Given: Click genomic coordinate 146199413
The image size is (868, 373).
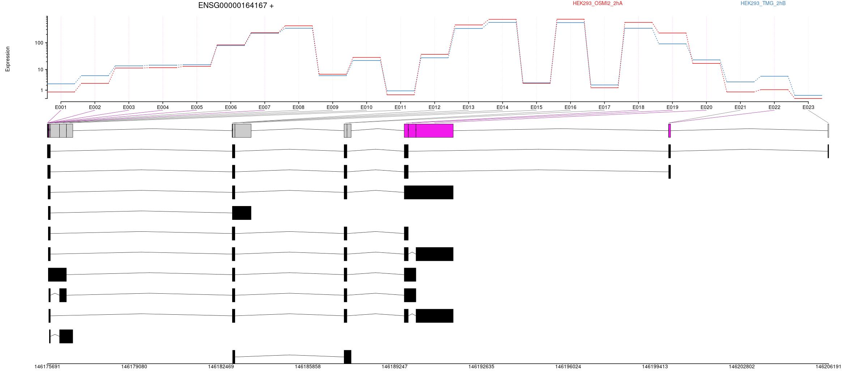Looking at the screenshot, I should coord(655,367).
